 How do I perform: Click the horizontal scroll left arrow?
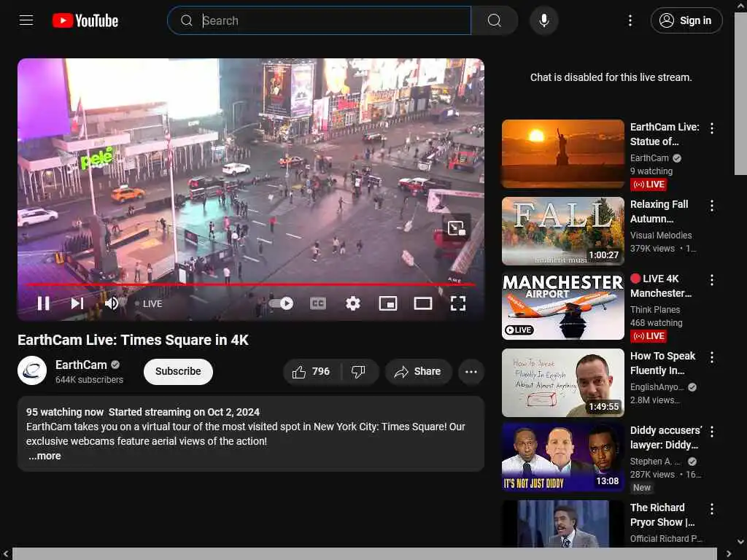click(x=5, y=554)
